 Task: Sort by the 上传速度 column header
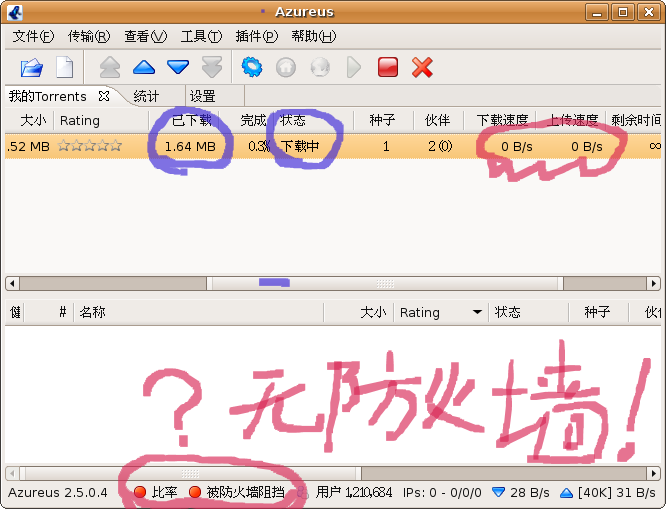click(x=571, y=120)
